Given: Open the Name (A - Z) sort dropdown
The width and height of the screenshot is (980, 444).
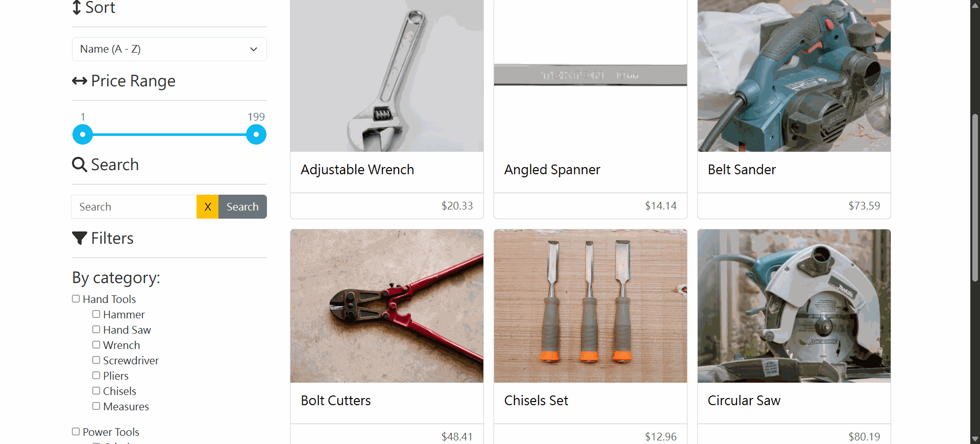Looking at the screenshot, I should coord(169,49).
